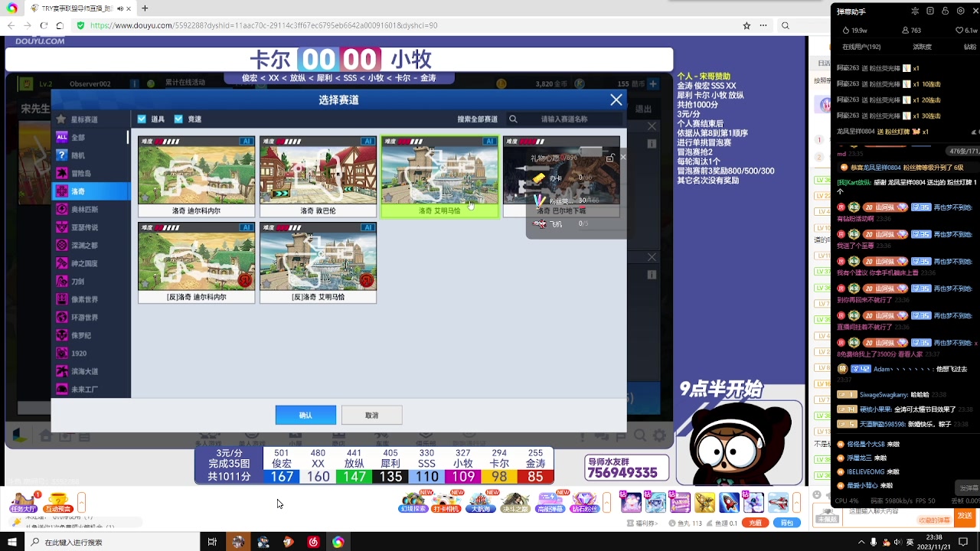Toggle the 竞速 checkbox
The image size is (980, 551).
click(178, 119)
